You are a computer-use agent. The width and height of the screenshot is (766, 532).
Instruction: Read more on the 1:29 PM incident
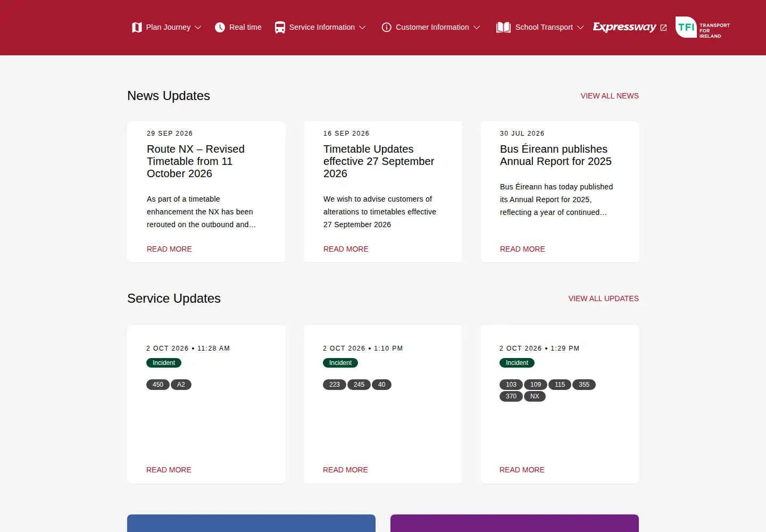click(522, 470)
